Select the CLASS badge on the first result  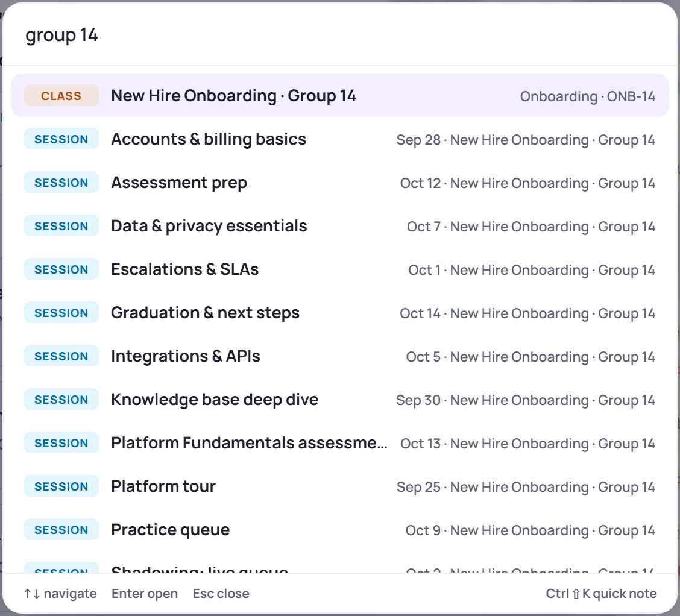61,95
